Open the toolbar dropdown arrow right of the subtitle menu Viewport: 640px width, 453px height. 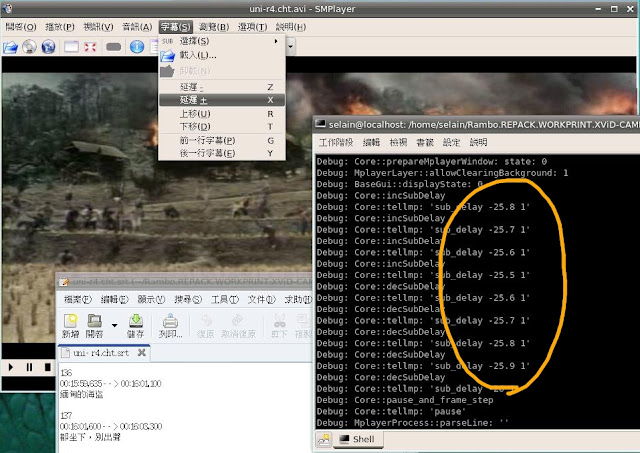291,47
